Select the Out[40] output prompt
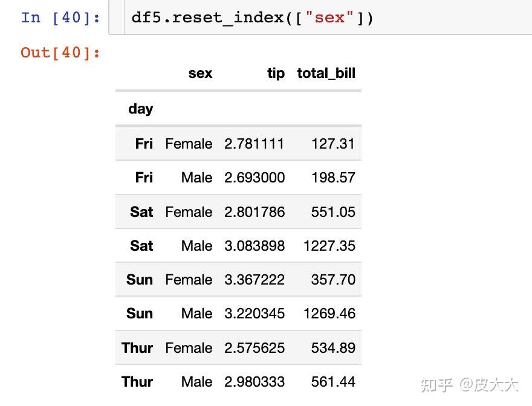532x406 pixels. (60, 53)
